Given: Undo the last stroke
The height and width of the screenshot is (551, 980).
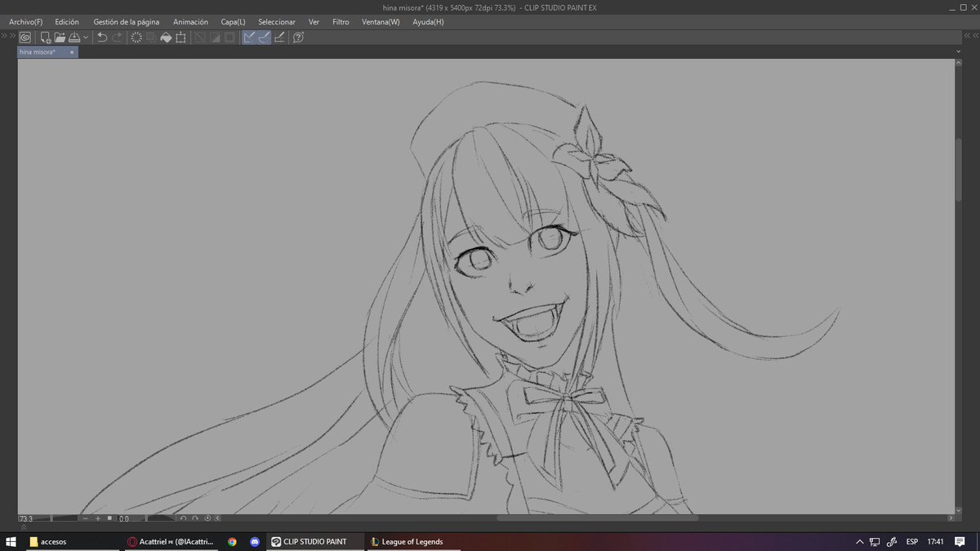Looking at the screenshot, I should click(102, 37).
